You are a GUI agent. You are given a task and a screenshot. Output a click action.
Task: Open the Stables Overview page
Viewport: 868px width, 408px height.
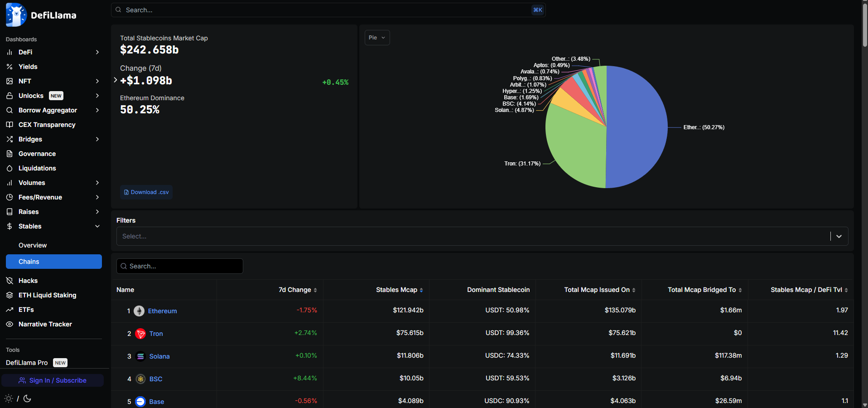(x=33, y=245)
